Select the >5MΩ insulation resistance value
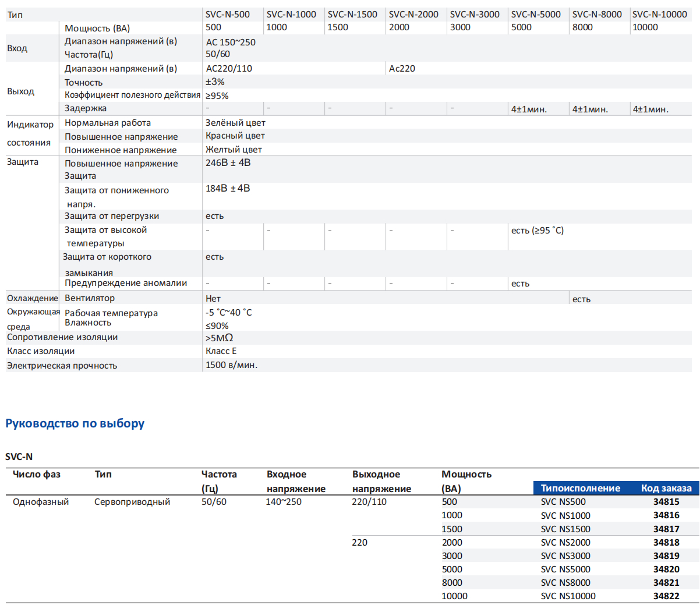 point(219,338)
